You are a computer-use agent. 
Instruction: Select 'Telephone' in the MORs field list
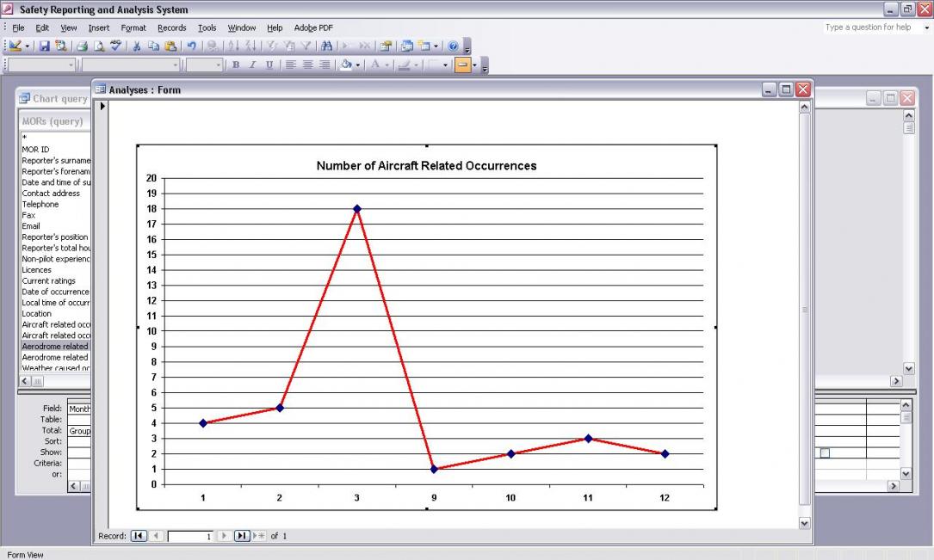(x=40, y=204)
